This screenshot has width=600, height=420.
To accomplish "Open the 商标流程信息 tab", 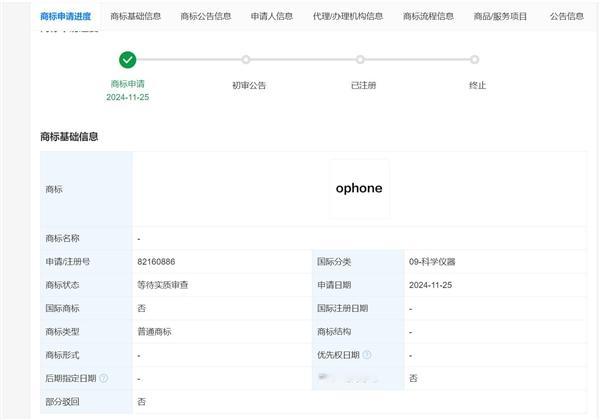I will (428, 16).
